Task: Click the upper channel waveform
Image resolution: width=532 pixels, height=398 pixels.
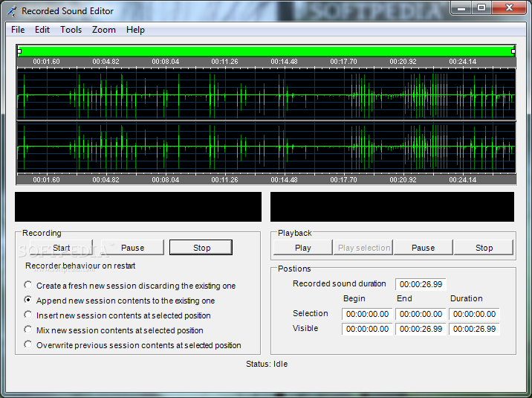Action: tap(266, 94)
